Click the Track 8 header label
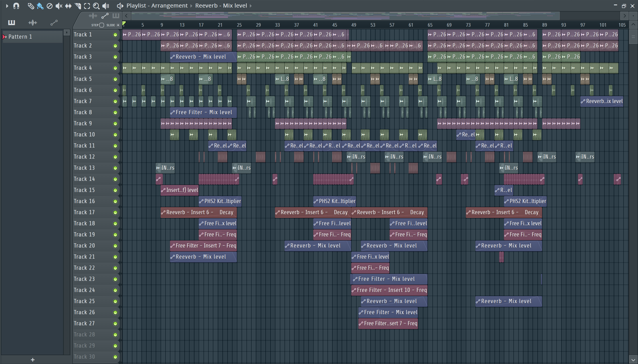Image resolution: width=638 pixels, height=364 pixels. pos(83,112)
